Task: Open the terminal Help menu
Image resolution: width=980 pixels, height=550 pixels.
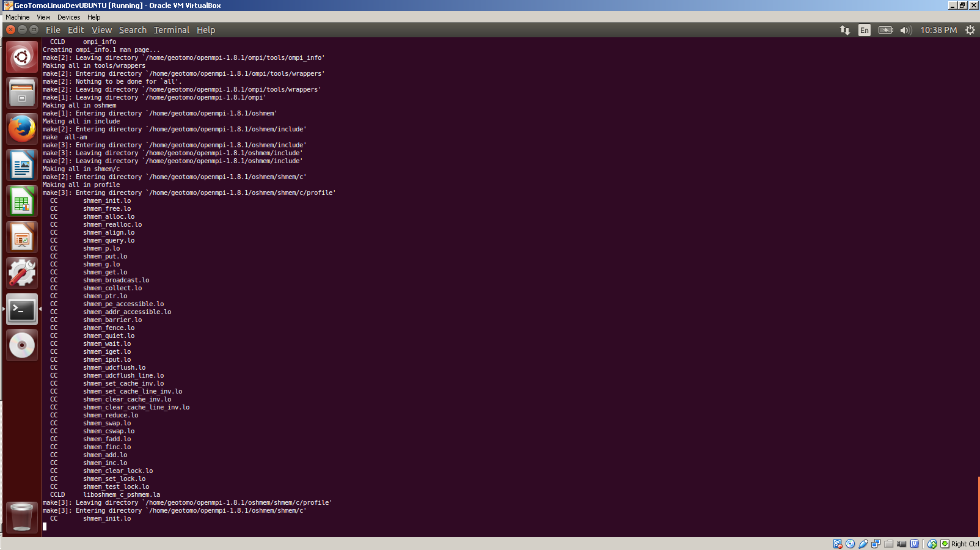Action: coord(206,30)
